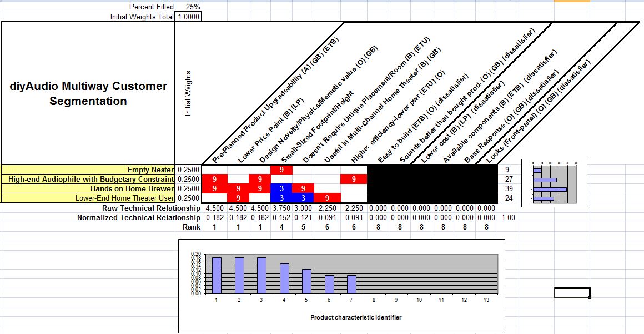Click bar 7 in the product characteristic chart

tap(351, 284)
